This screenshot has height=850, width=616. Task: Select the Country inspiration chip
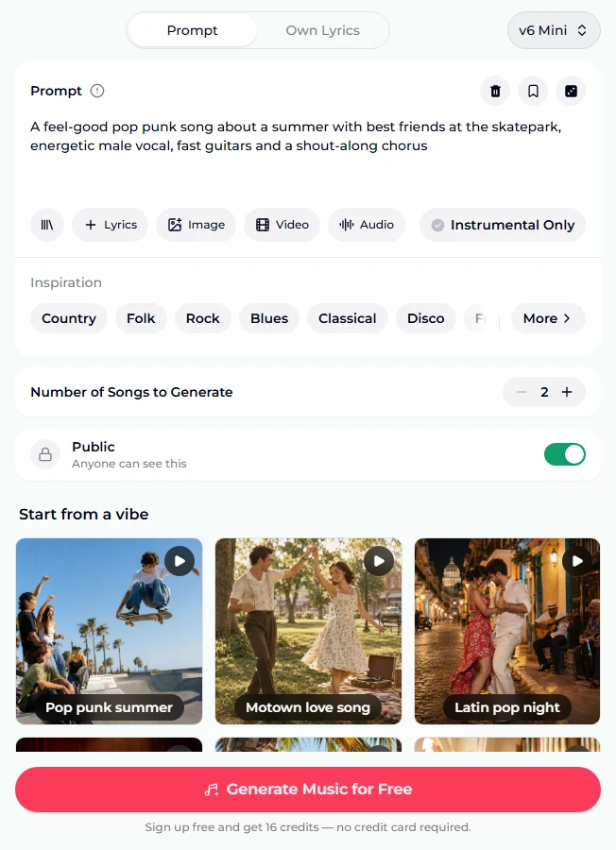click(x=69, y=318)
